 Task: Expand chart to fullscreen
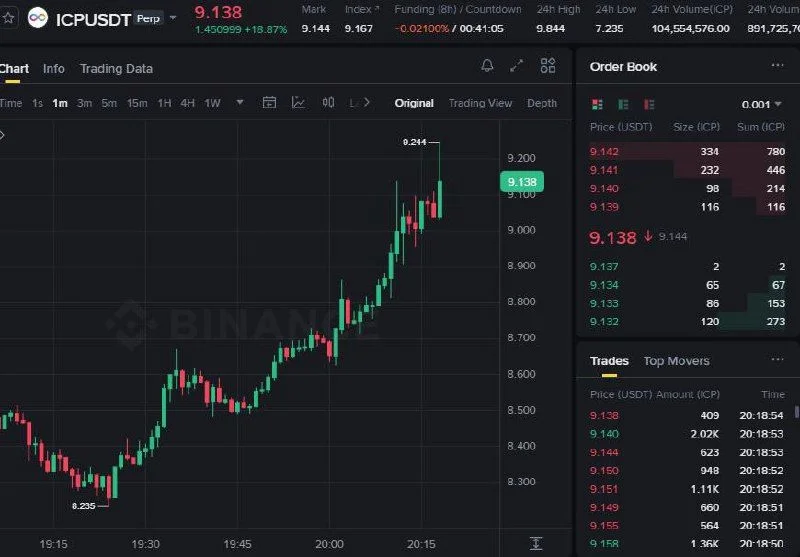pos(516,65)
